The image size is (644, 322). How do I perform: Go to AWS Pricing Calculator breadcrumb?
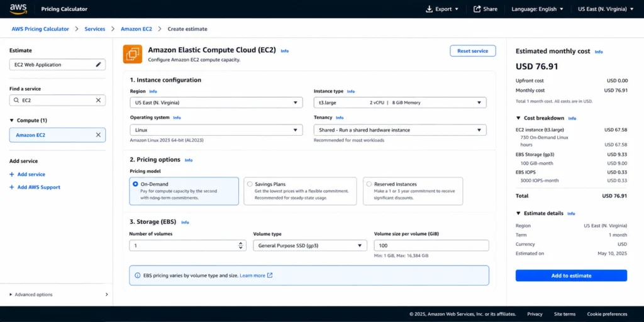click(x=40, y=29)
